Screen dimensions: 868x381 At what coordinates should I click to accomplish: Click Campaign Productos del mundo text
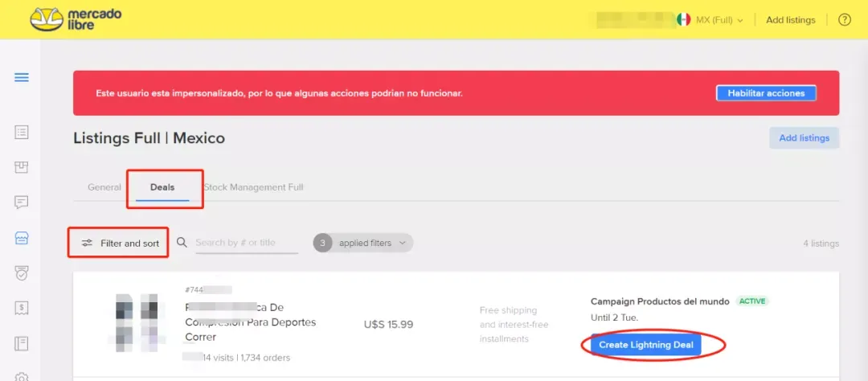661,301
